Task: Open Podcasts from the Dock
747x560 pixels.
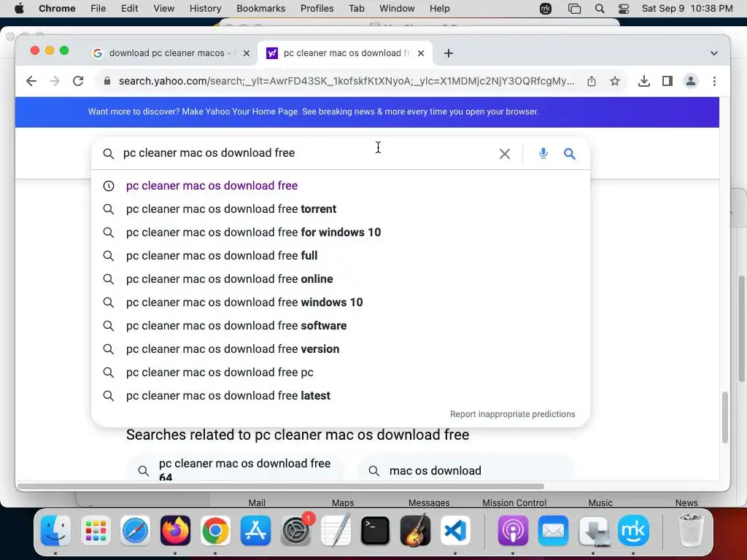Action: [513, 531]
